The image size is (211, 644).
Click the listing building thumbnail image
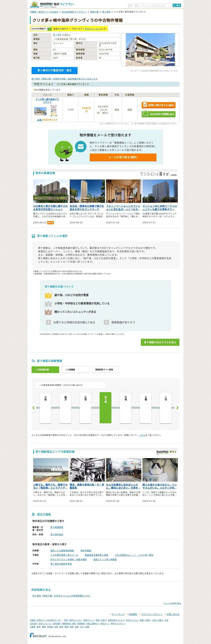click(40, 111)
